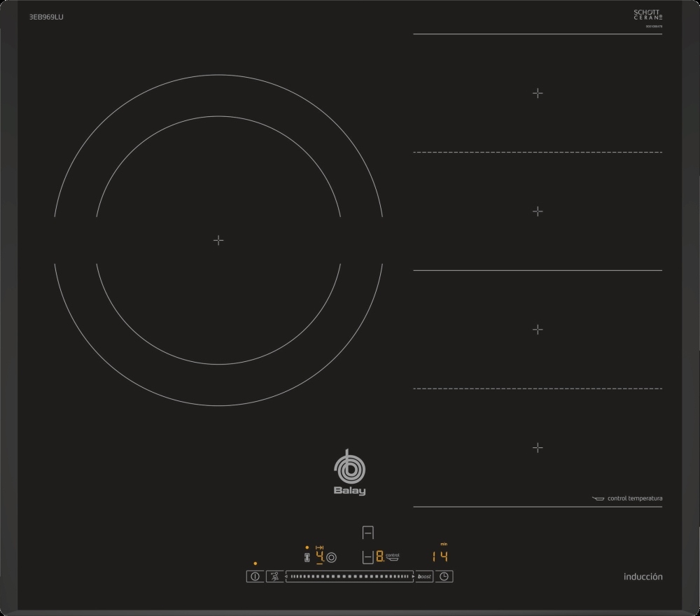Tap center cross of large round zone

coord(218,240)
